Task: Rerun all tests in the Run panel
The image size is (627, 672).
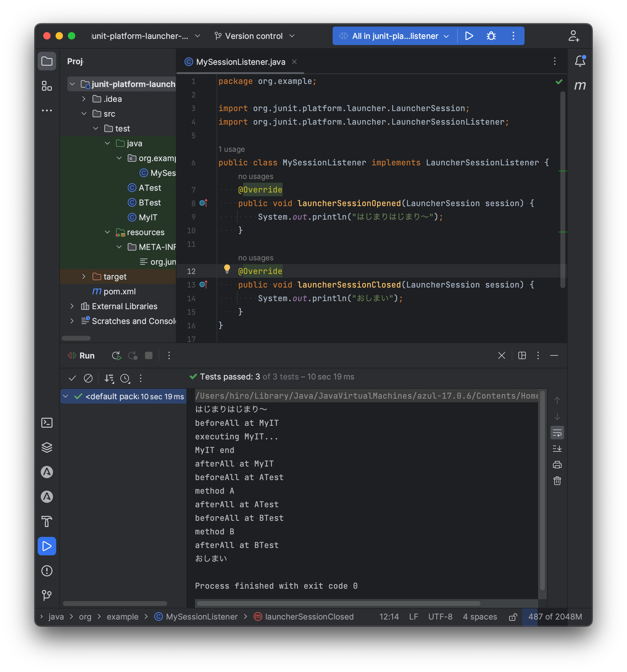Action: 116,355
